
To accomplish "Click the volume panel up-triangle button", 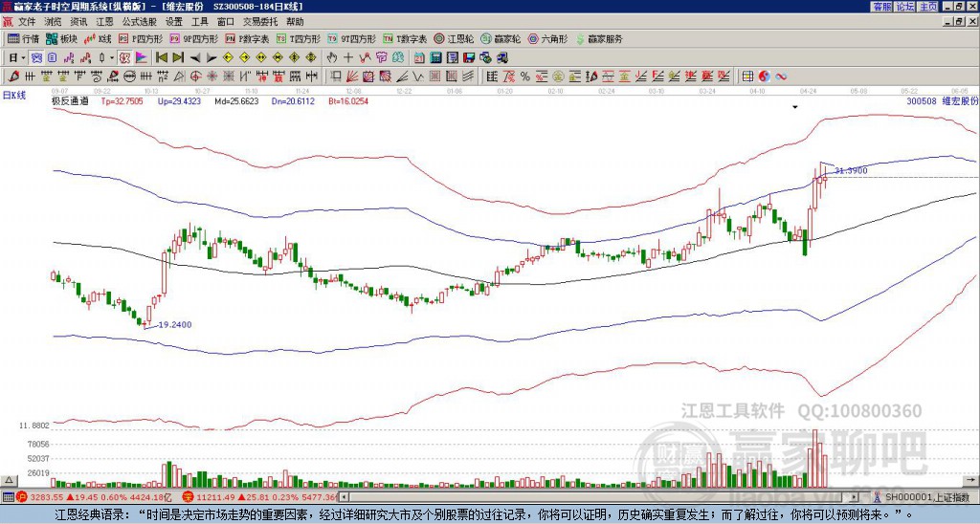I will pyautogui.click(x=9, y=480).
